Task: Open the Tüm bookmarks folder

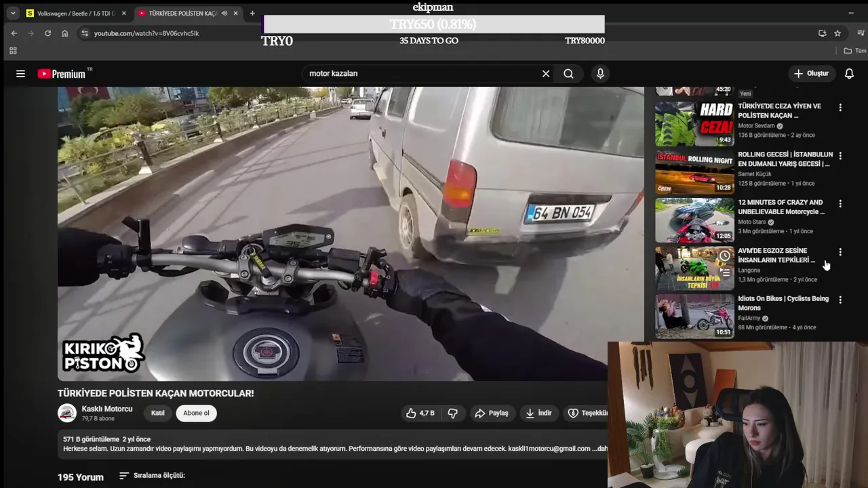Action: (x=855, y=51)
